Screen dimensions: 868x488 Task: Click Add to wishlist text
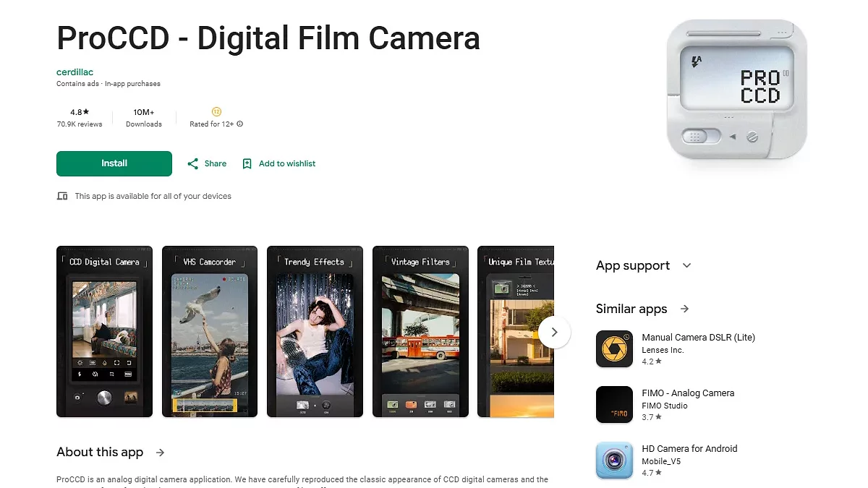coord(287,164)
